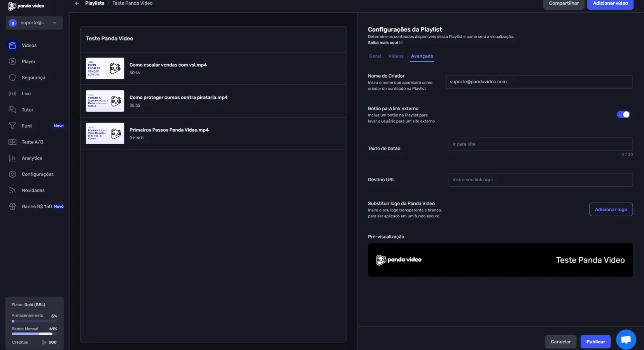Click the external link icon beside Saiba mais

coord(401,43)
